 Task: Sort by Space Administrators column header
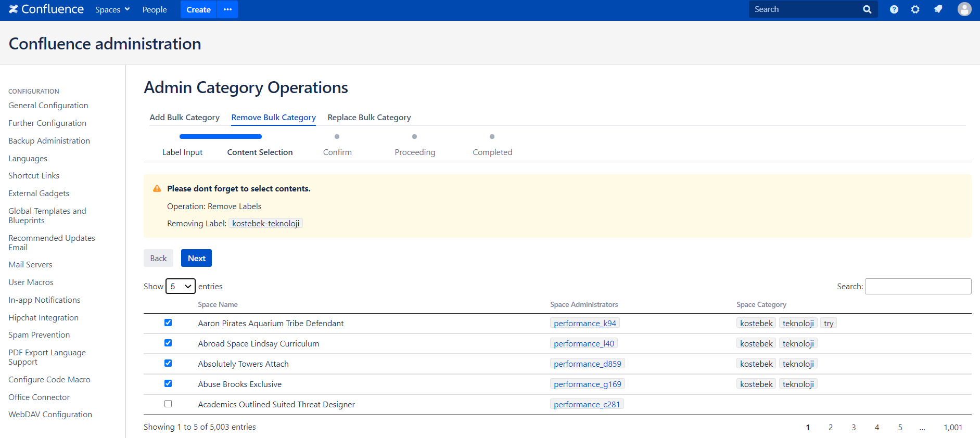(x=584, y=305)
